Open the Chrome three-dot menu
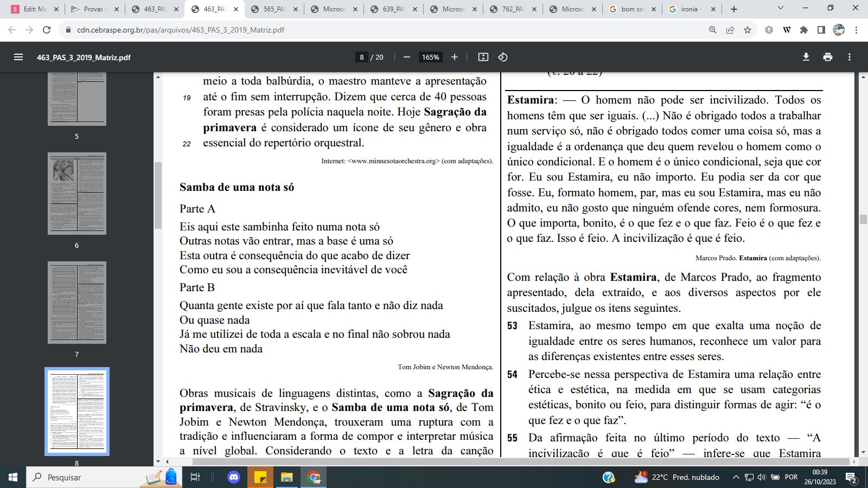This screenshot has width=868, height=488. point(856,30)
